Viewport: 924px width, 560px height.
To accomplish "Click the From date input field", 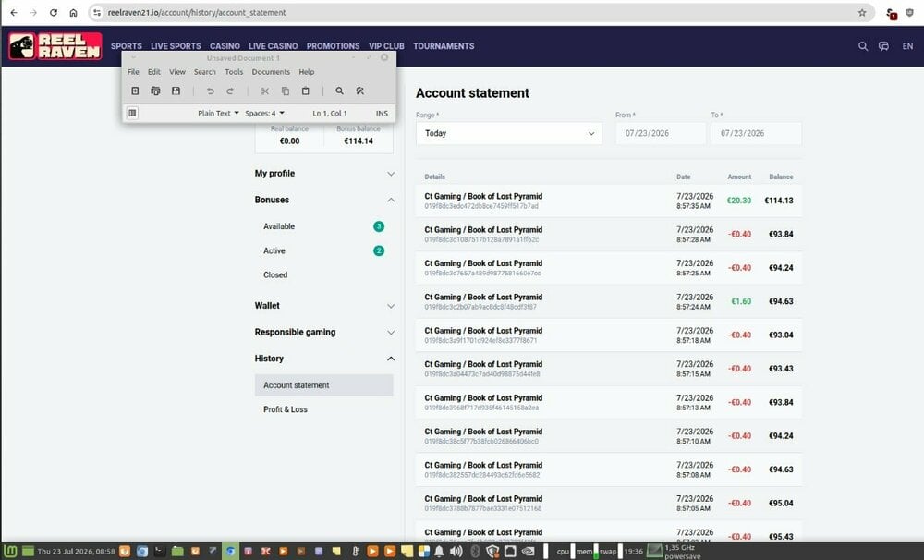I will pyautogui.click(x=661, y=133).
